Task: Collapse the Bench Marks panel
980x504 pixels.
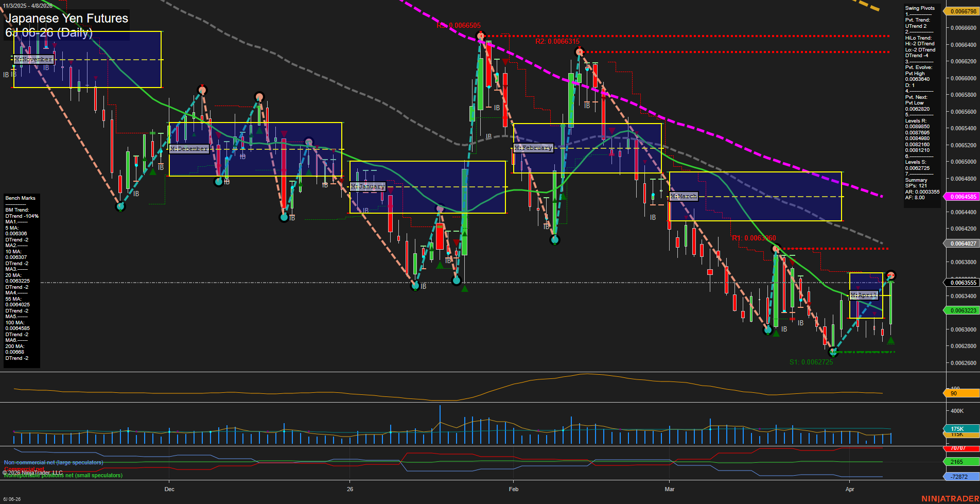Action: [20, 197]
